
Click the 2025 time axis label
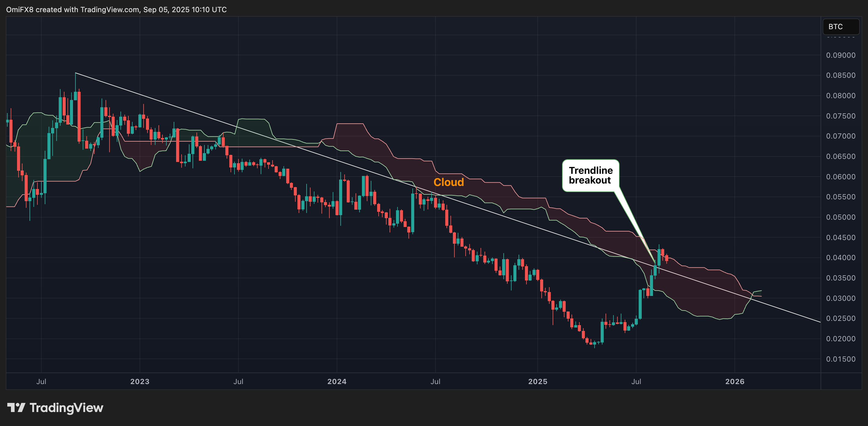538,382
